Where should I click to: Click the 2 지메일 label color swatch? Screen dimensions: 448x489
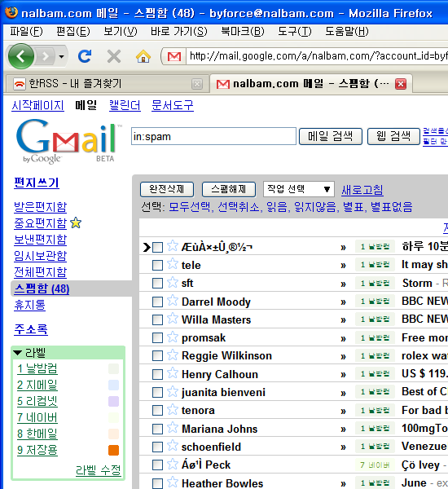click(x=113, y=385)
